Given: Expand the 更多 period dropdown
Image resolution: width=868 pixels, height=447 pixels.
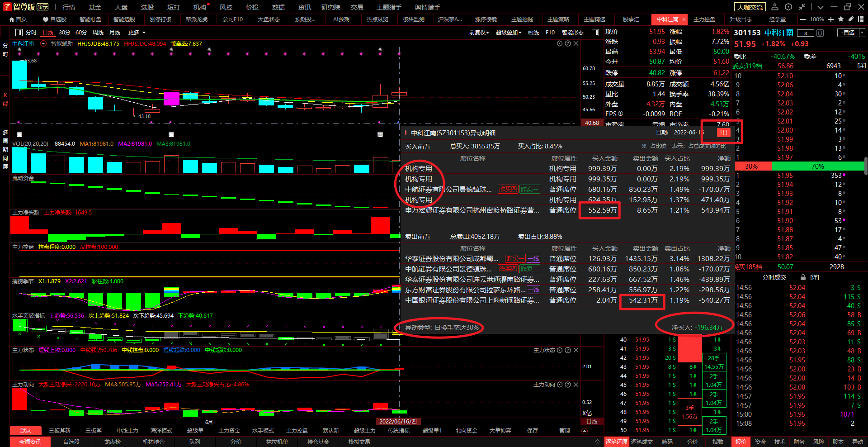Looking at the screenshot, I should point(137,33).
